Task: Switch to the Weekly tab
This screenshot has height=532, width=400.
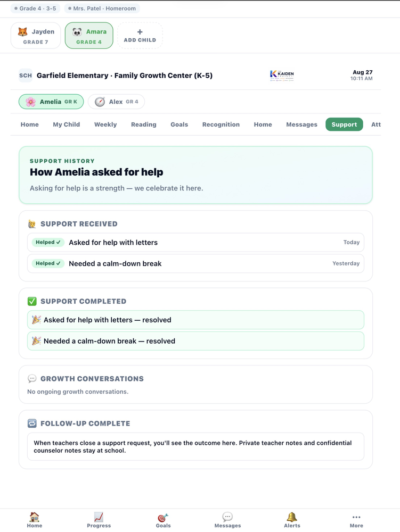Action: [x=105, y=124]
